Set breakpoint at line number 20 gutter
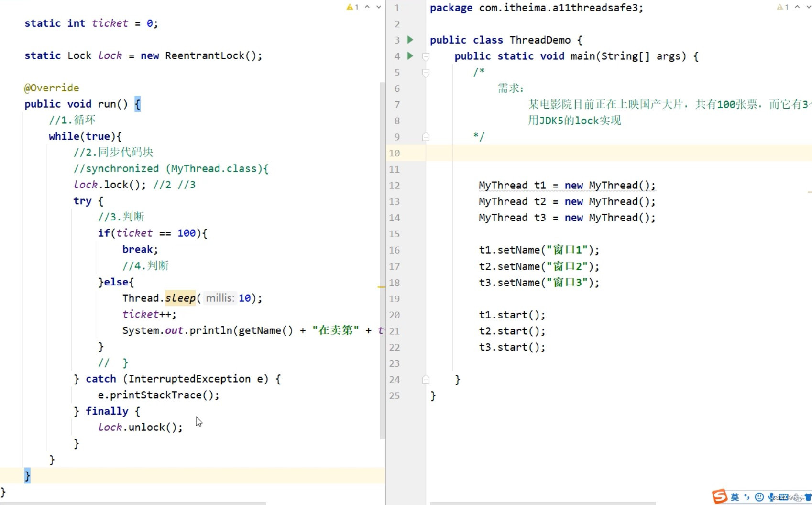812x505 pixels. (395, 315)
